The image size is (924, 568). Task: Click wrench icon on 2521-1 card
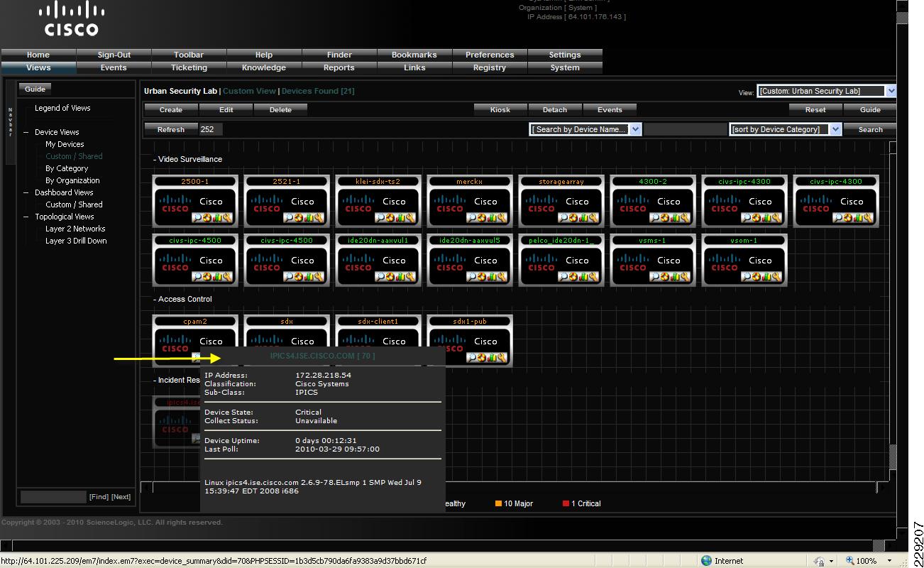319,217
